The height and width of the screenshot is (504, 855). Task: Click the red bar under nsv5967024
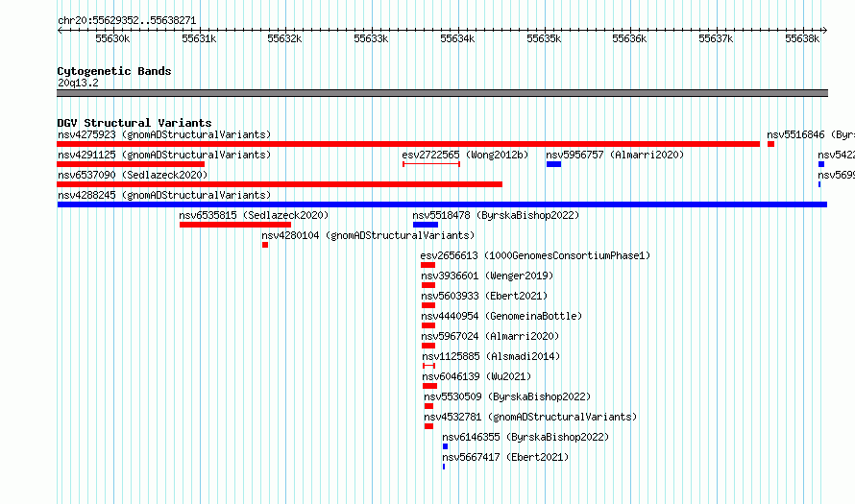[428, 346]
